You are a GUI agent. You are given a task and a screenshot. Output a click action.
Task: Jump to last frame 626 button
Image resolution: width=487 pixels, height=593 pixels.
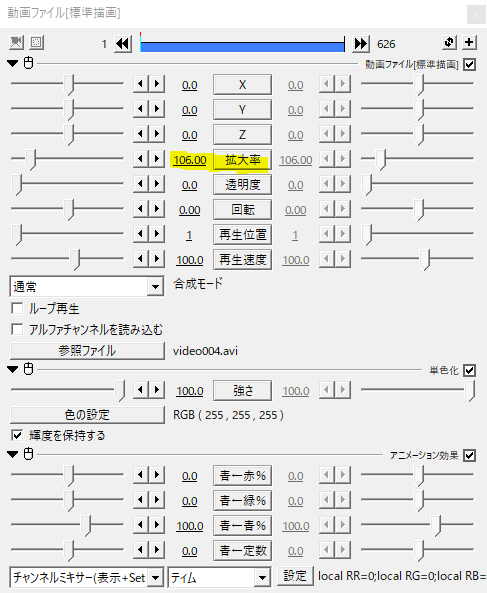(x=361, y=44)
